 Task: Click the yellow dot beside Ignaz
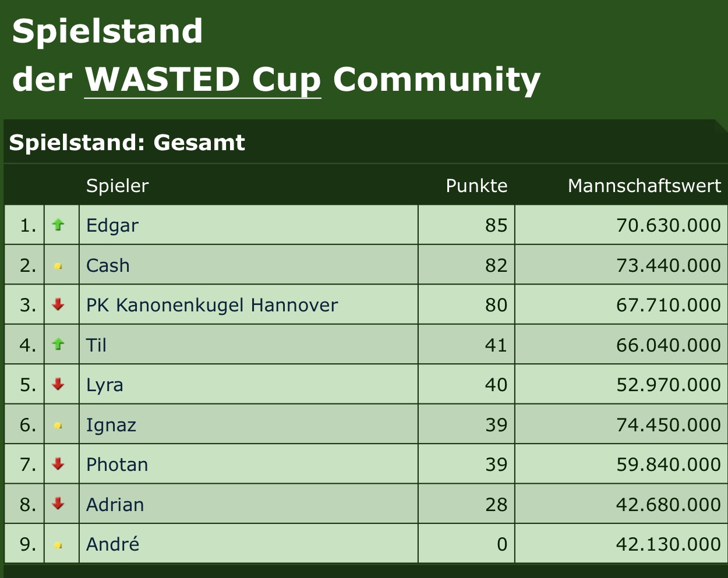click(x=58, y=425)
